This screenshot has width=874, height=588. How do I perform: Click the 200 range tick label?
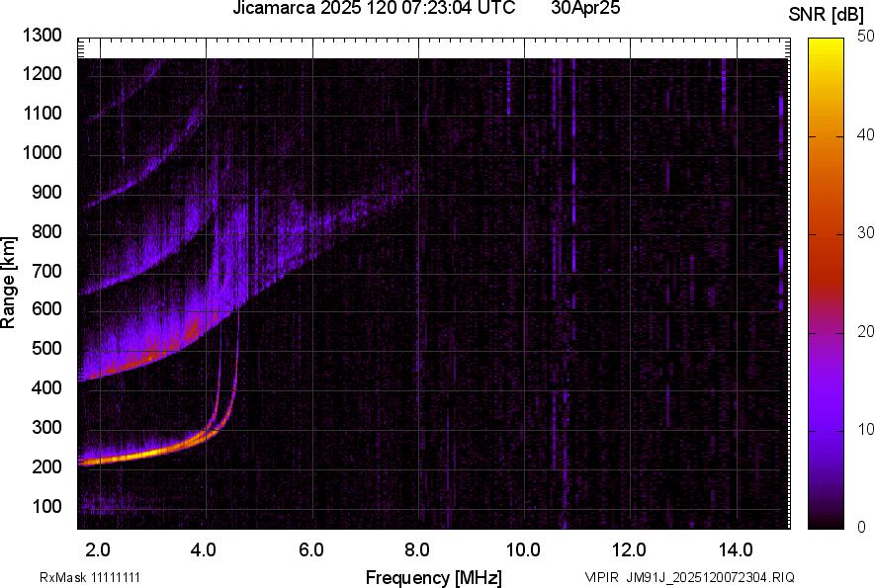(46, 466)
